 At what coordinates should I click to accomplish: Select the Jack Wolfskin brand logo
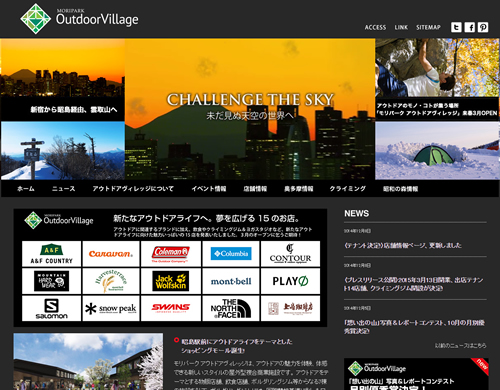(171, 281)
